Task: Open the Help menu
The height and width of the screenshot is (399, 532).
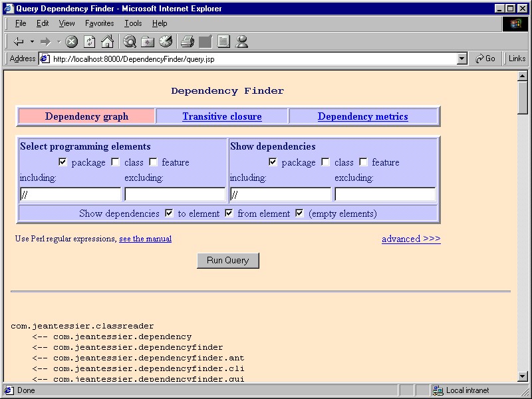Action: [x=160, y=23]
